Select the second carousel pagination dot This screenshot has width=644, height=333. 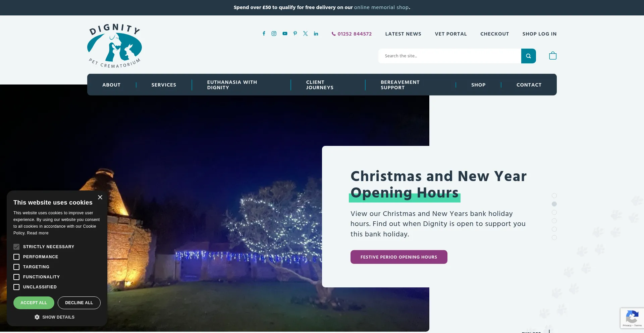(554, 204)
